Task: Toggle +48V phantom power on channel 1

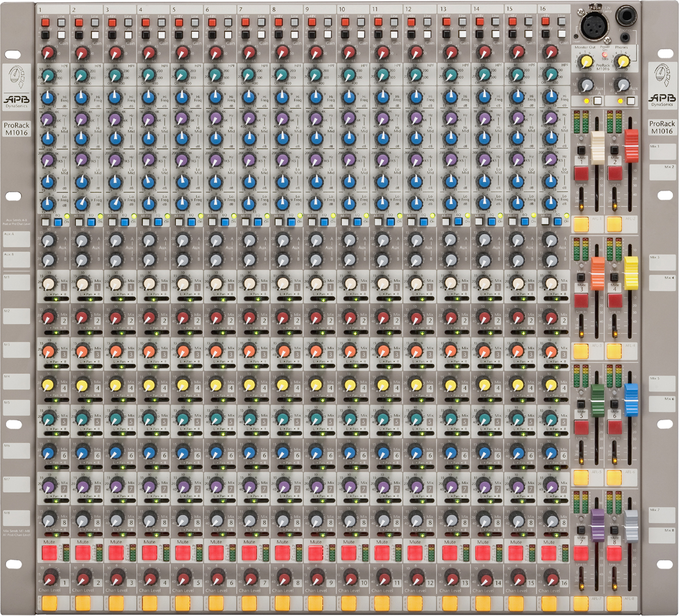Action: click(44, 22)
